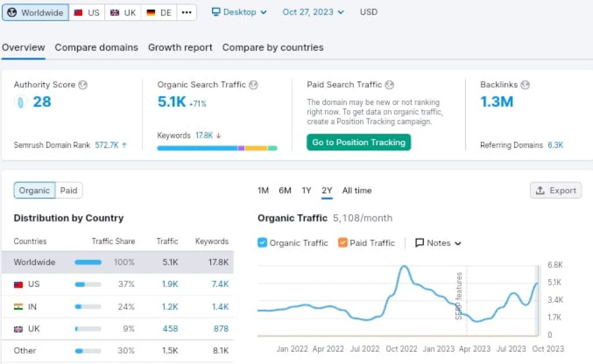This screenshot has height=364, width=593.
Task: Click the Export button label
Action: tap(563, 190)
